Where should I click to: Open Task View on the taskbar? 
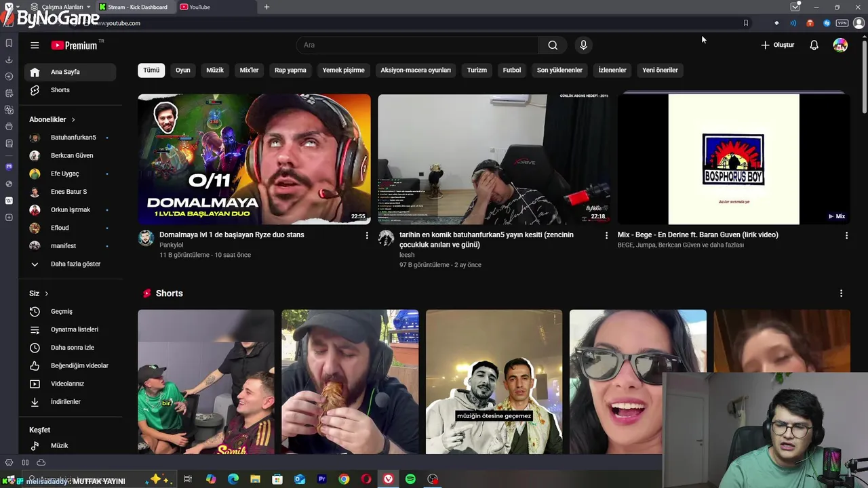pyautogui.click(x=188, y=479)
